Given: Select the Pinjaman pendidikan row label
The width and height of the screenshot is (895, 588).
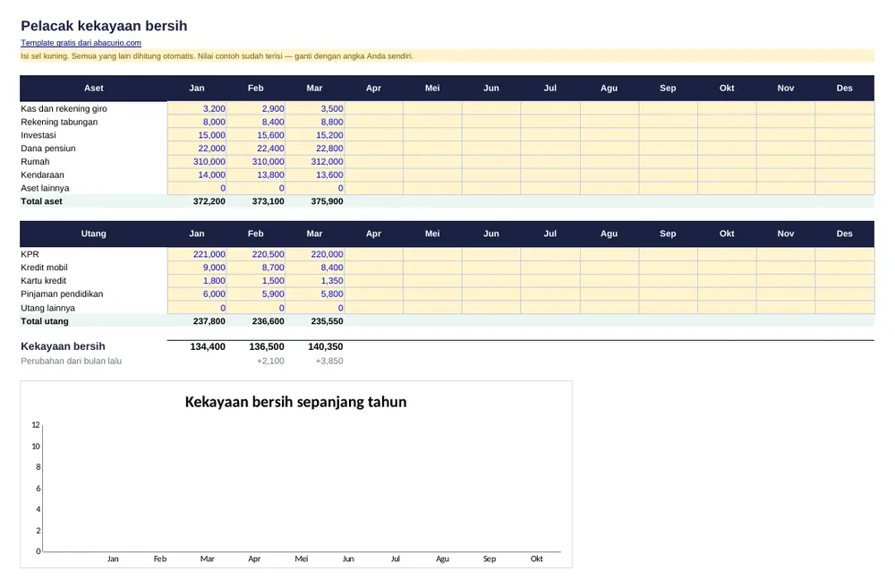Looking at the screenshot, I should (x=62, y=294).
